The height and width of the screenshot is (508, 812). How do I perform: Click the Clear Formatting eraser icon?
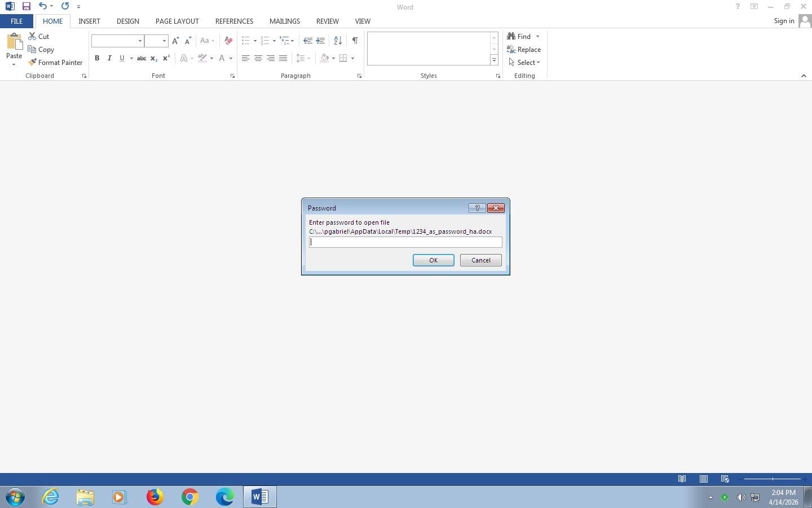(x=228, y=41)
